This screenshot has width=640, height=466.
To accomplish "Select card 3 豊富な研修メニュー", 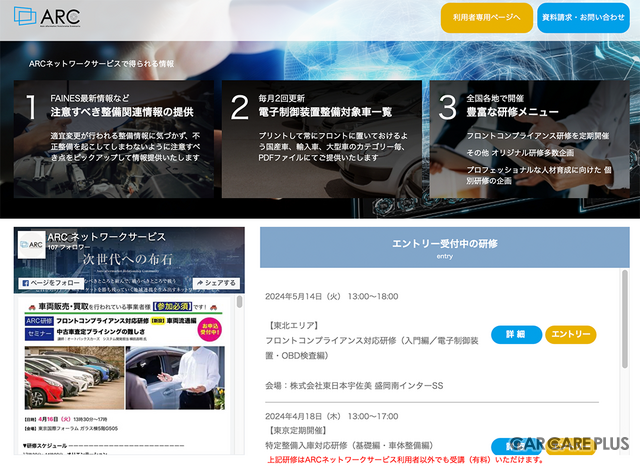I will click(529, 139).
